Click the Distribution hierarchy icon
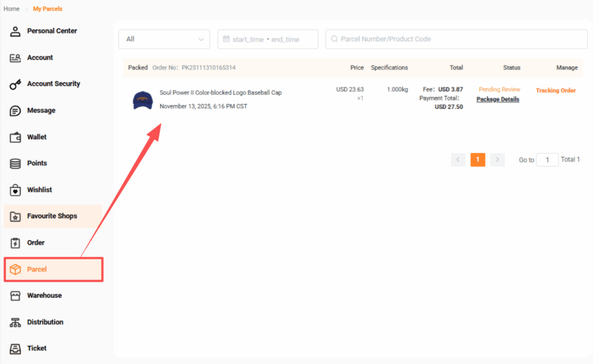593x364 pixels. coord(16,322)
